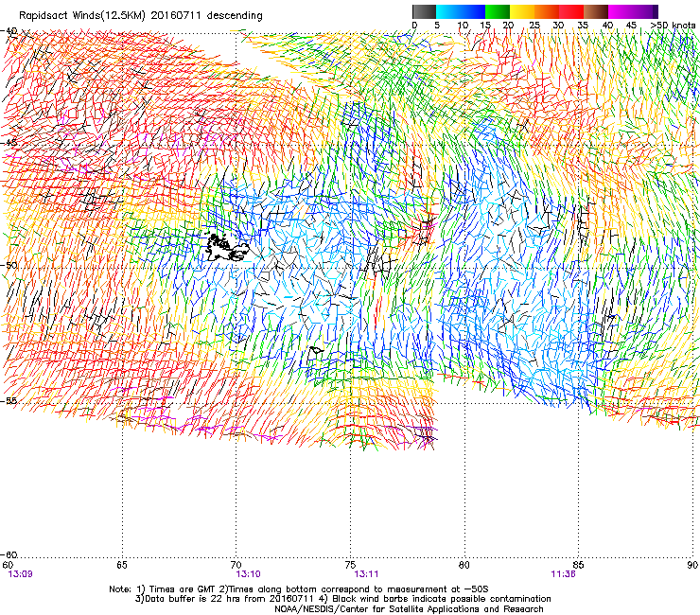Click the '75' longitude axis label
This screenshot has width=700, height=615.
tap(350, 565)
